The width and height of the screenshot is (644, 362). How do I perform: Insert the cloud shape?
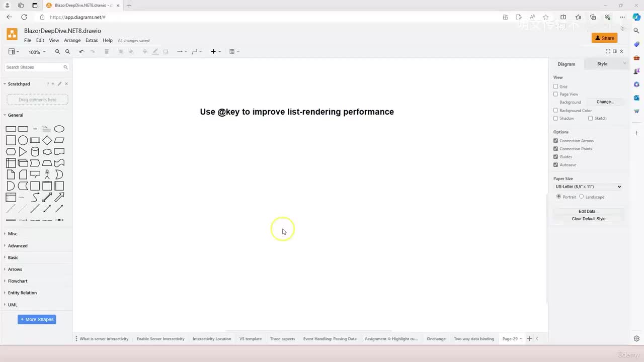tap(47, 152)
